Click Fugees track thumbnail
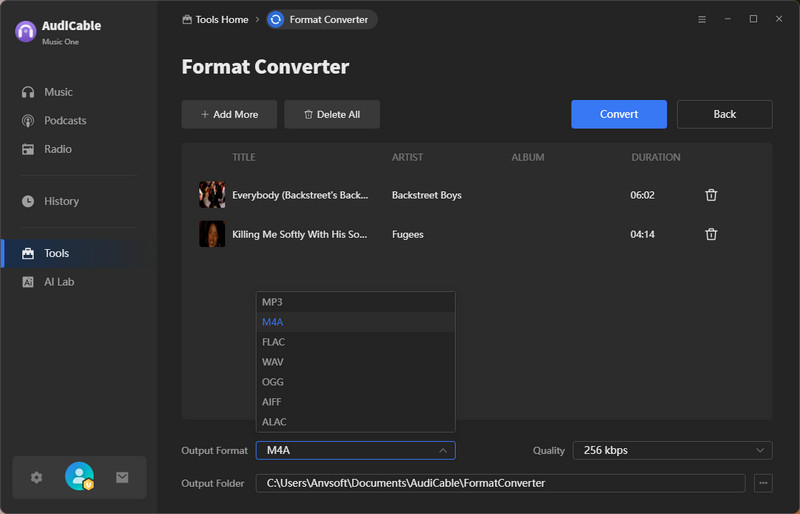The image size is (800, 514). (212, 234)
